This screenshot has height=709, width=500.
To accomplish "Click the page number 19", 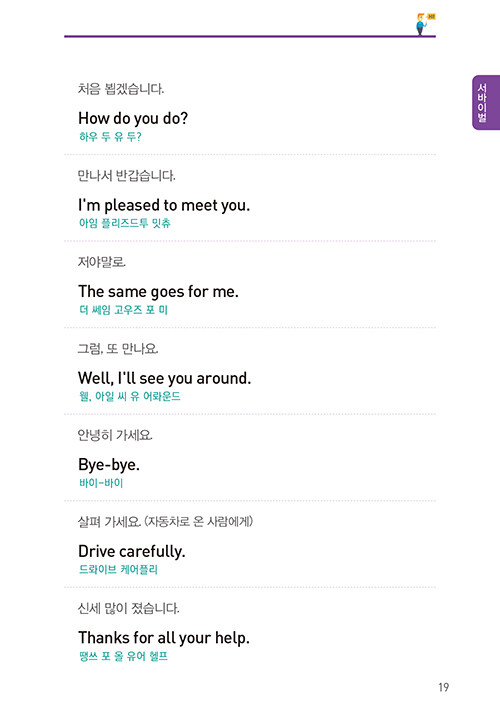I will pyautogui.click(x=443, y=687).
